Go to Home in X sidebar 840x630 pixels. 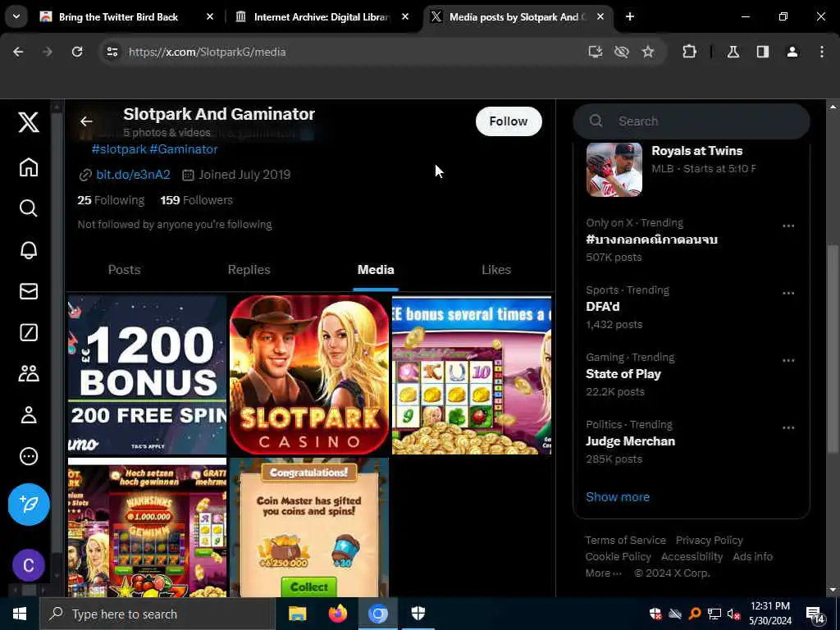(x=29, y=167)
